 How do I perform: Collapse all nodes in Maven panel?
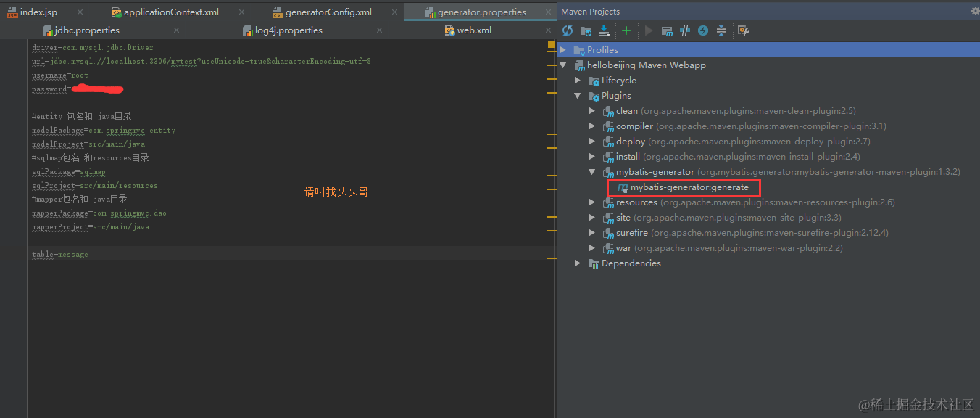coord(721,30)
